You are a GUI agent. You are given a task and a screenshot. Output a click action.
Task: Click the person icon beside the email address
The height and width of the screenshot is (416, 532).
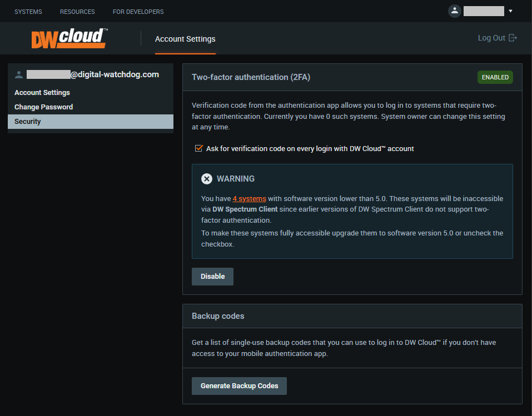coord(19,74)
